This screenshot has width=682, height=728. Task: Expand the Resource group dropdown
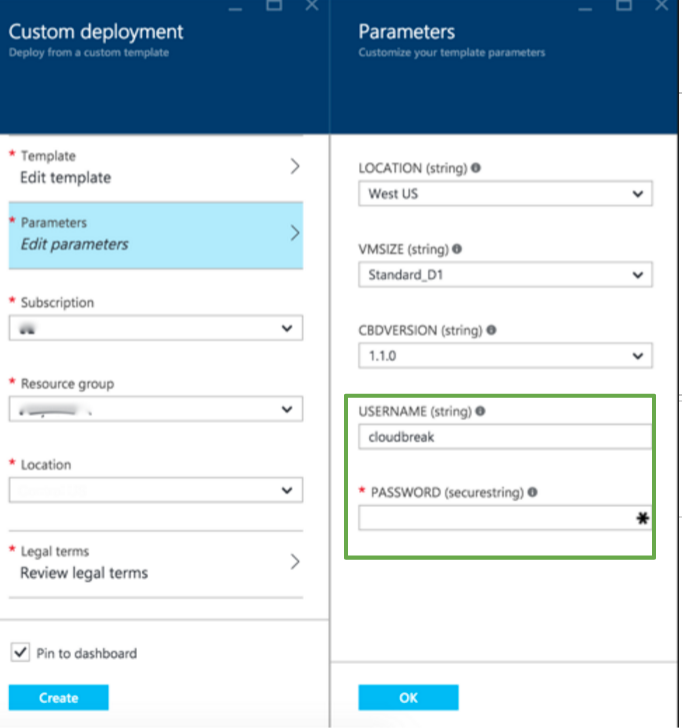[x=155, y=409]
